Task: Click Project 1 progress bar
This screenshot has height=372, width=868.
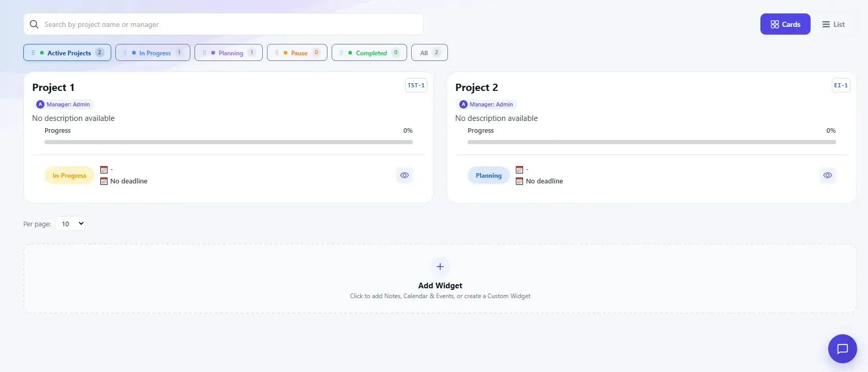Action: tap(229, 142)
